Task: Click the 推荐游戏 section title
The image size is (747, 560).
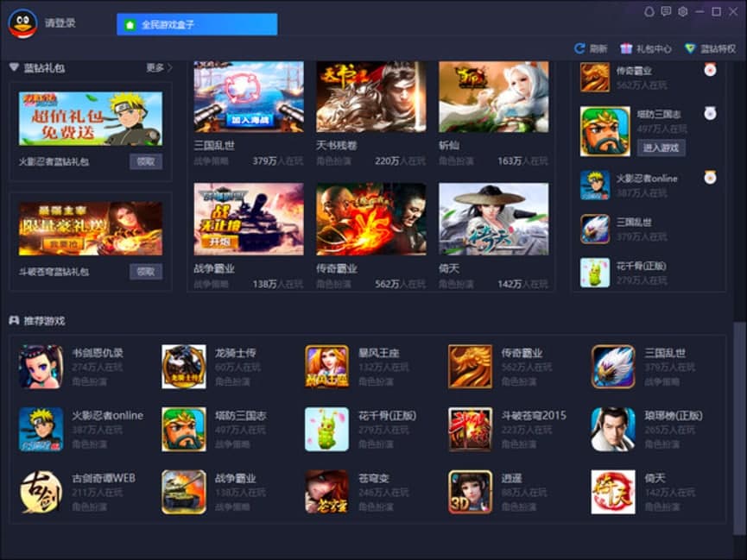Action: 44,320
